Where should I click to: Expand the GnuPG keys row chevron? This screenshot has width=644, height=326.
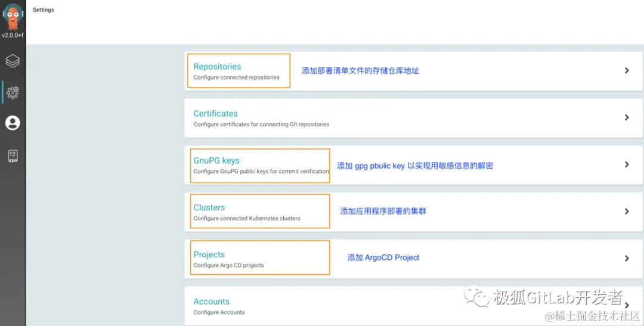click(627, 164)
